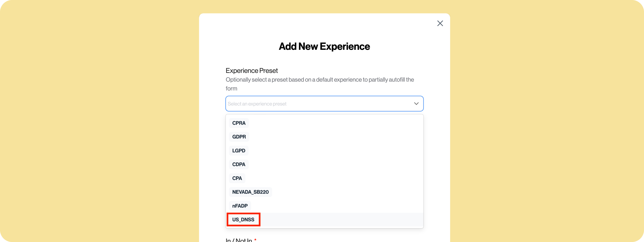
Task: Close the Add New Experience dialog
Action: [440, 23]
